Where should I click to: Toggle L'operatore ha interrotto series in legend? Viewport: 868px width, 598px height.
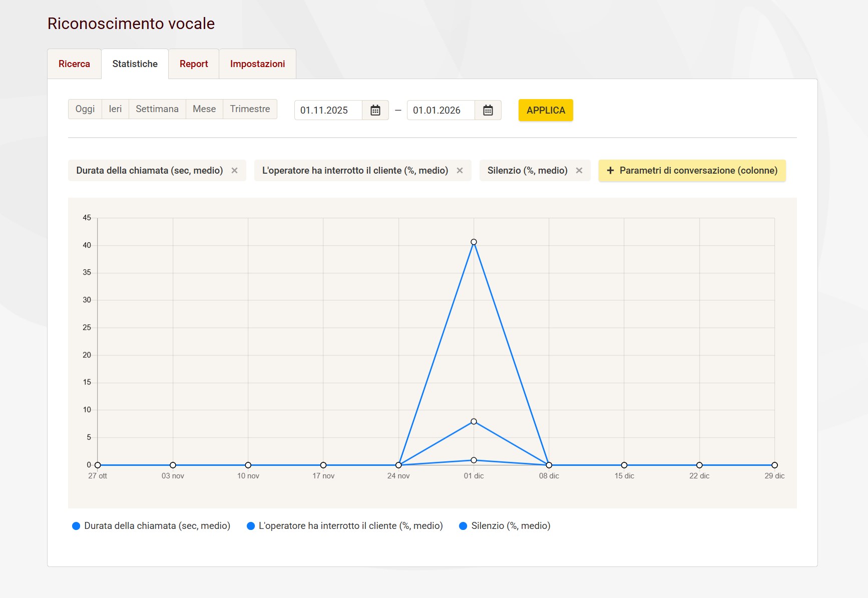click(x=345, y=526)
